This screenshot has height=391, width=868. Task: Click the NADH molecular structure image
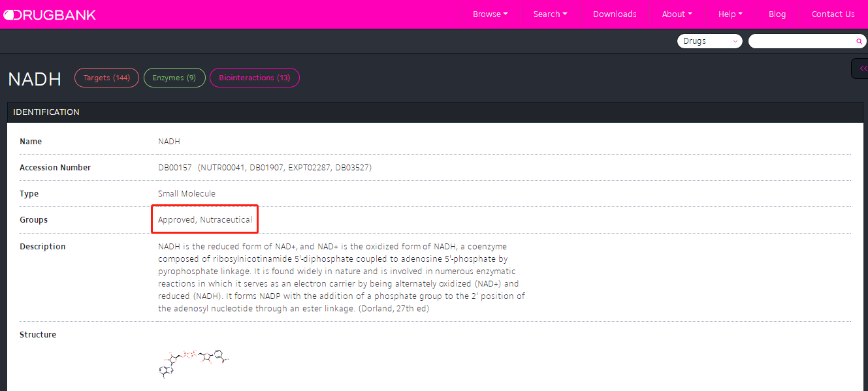195,361
